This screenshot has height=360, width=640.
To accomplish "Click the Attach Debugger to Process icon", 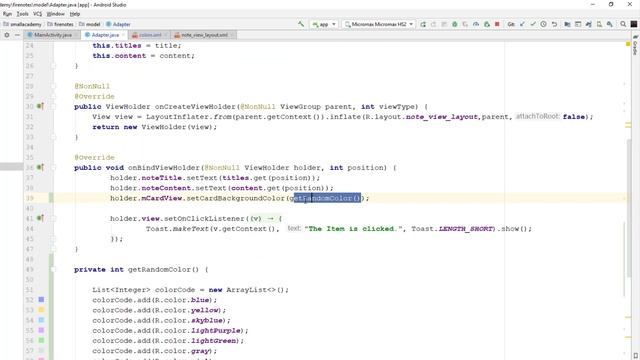I will point(487,24).
